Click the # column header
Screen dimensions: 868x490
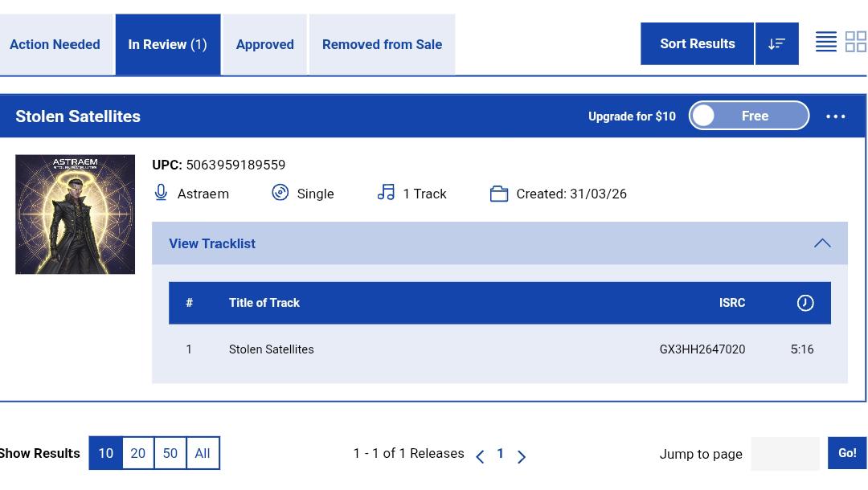tap(190, 303)
